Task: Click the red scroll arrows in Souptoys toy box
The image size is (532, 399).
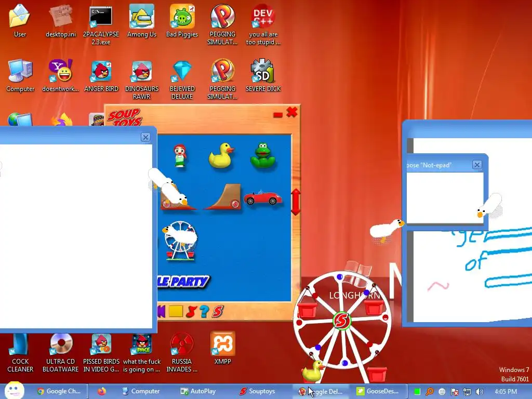Action: point(296,202)
